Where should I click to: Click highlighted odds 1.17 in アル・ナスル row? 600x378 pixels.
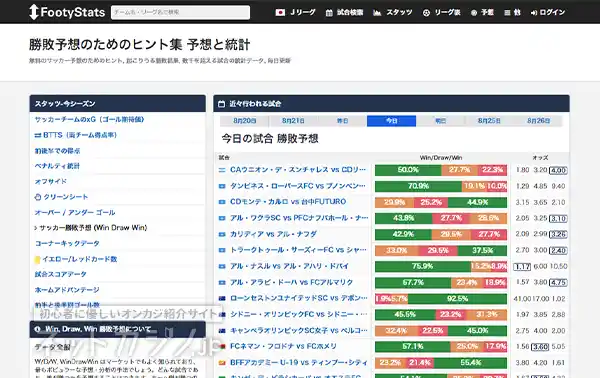(x=522, y=267)
